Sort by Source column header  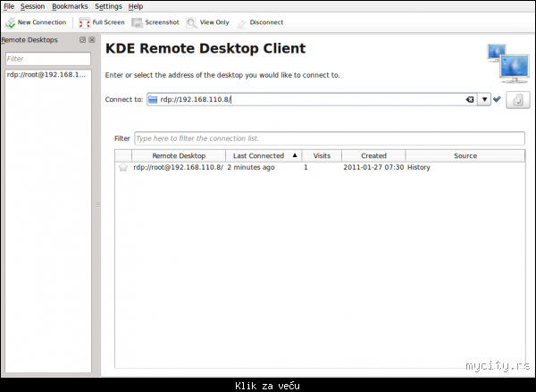465,156
